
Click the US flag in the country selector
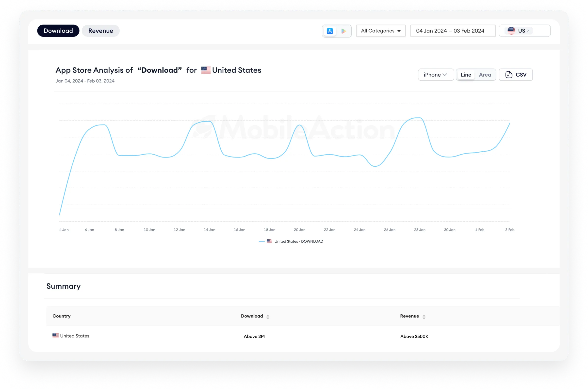pyautogui.click(x=511, y=31)
